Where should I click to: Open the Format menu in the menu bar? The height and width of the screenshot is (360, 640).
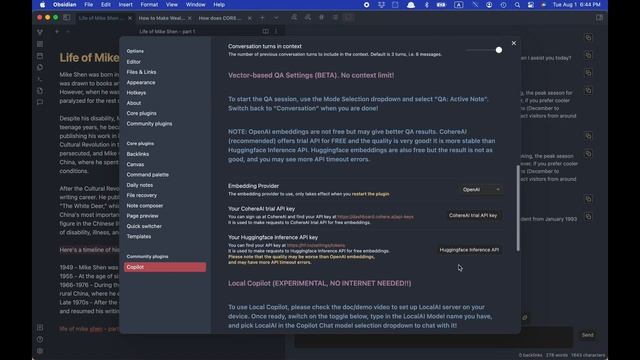click(149, 4)
